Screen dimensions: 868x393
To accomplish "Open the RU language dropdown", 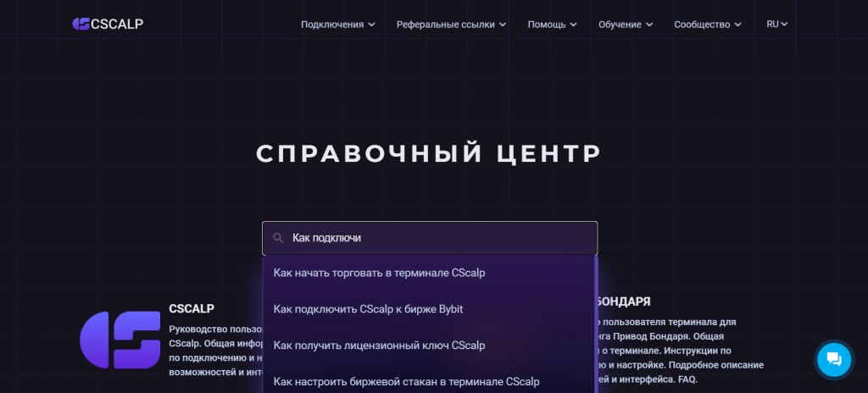I will 777,24.
